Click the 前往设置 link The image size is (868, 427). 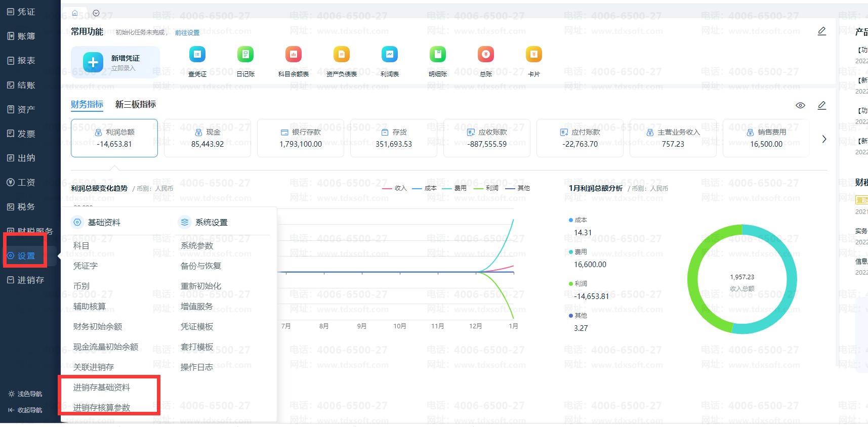187,32
